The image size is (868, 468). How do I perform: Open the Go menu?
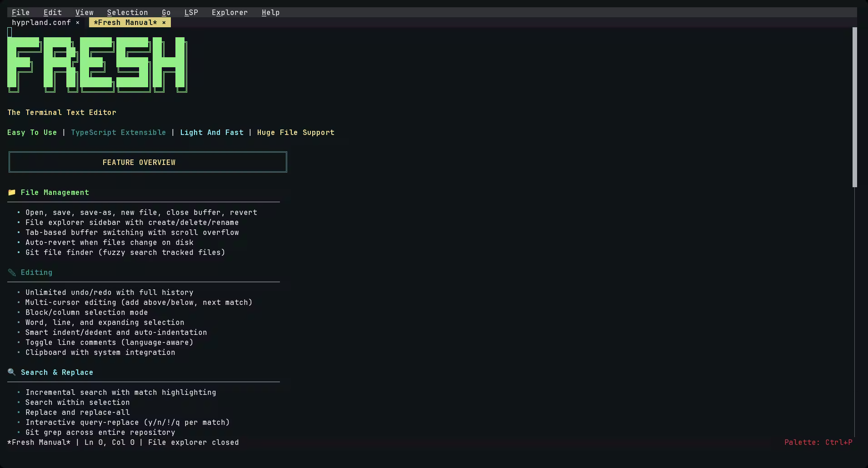coord(166,13)
